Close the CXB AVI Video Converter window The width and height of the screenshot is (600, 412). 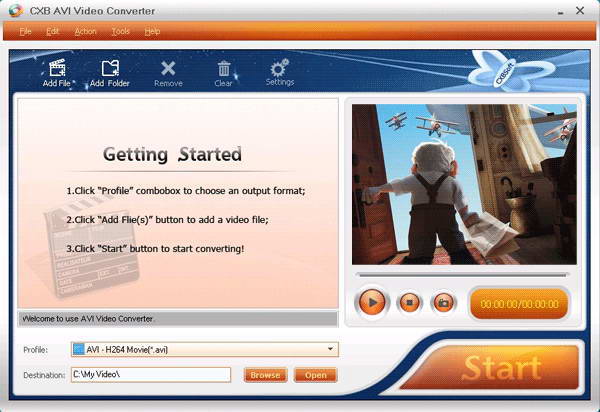click(580, 11)
